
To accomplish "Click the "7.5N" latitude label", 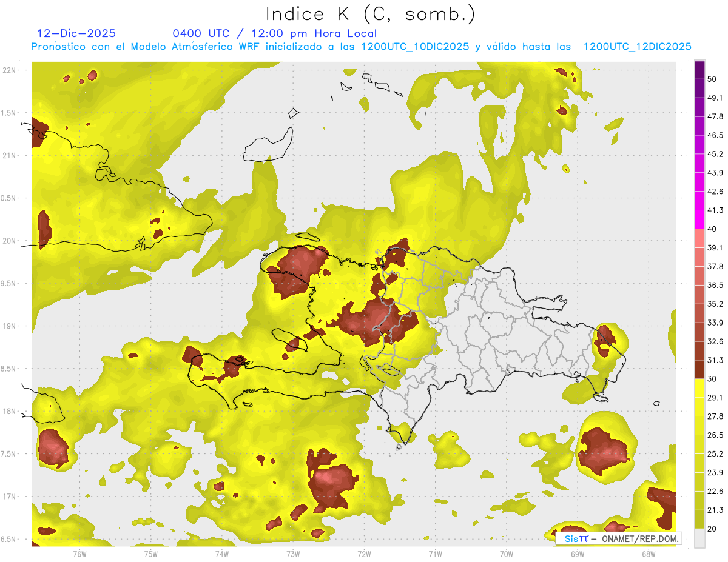I will pyautogui.click(x=10, y=454).
